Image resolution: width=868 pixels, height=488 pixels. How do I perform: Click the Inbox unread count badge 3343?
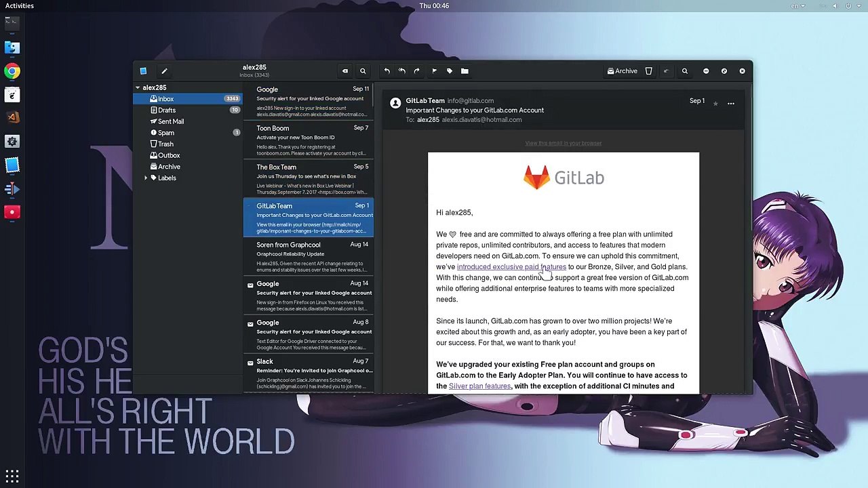pyautogui.click(x=232, y=99)
